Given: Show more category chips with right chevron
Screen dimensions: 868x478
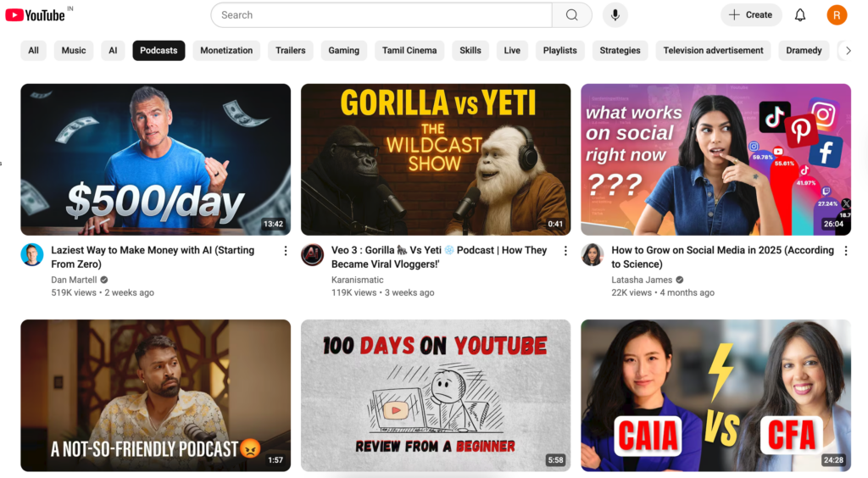Looking at the screenshot, I should (x=848, y=50).
